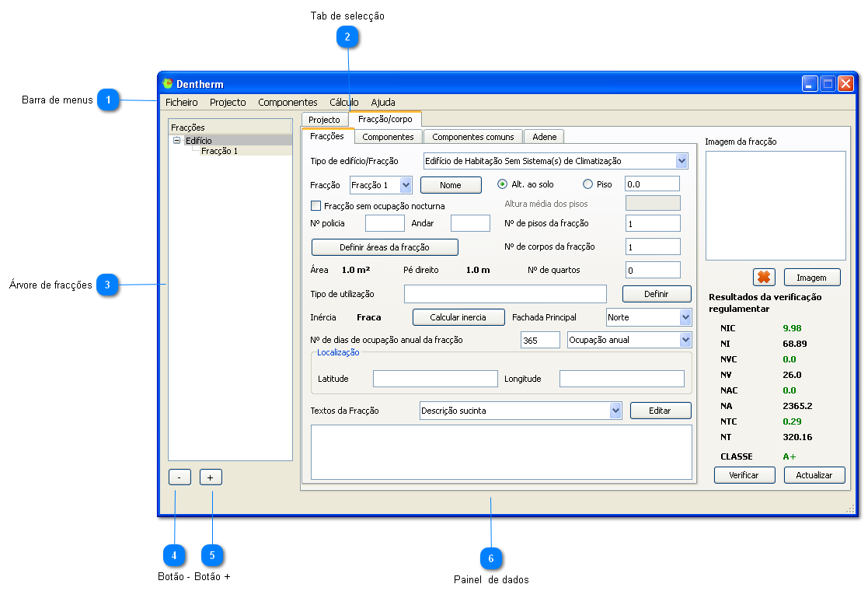Collapse the Edifício tree node

(x=177, y=141)
